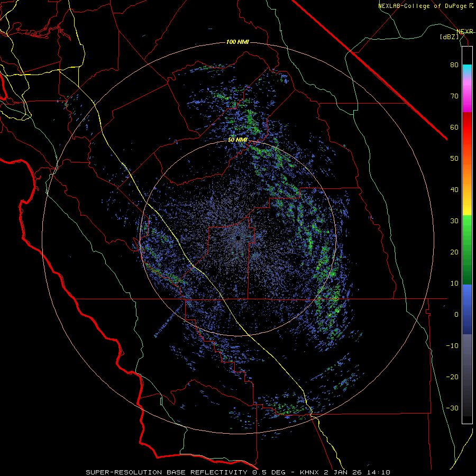Click the 80 value on the dBZ scale
The width and height of the screenshot is (476, 476).
454,65
